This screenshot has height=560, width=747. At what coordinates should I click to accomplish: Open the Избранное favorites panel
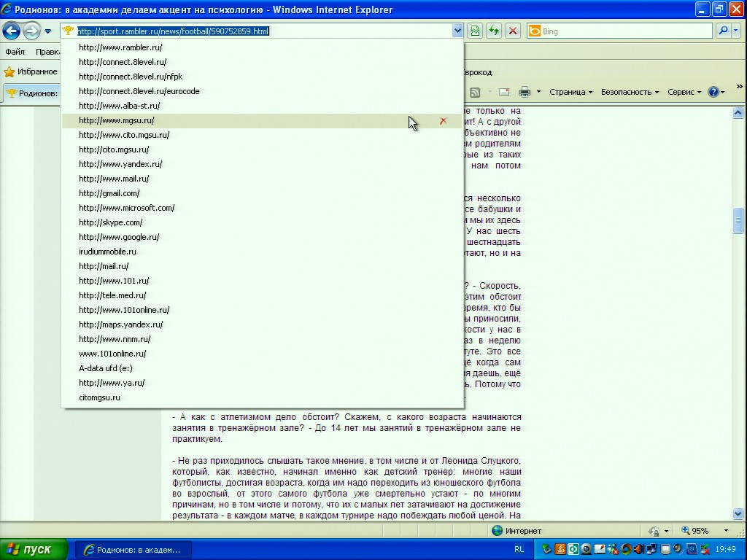(31, 72)
